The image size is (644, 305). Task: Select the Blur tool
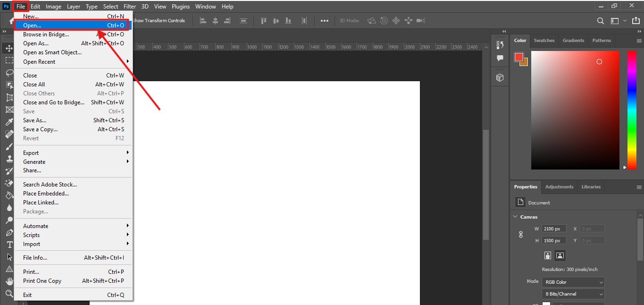coord(9,208)
